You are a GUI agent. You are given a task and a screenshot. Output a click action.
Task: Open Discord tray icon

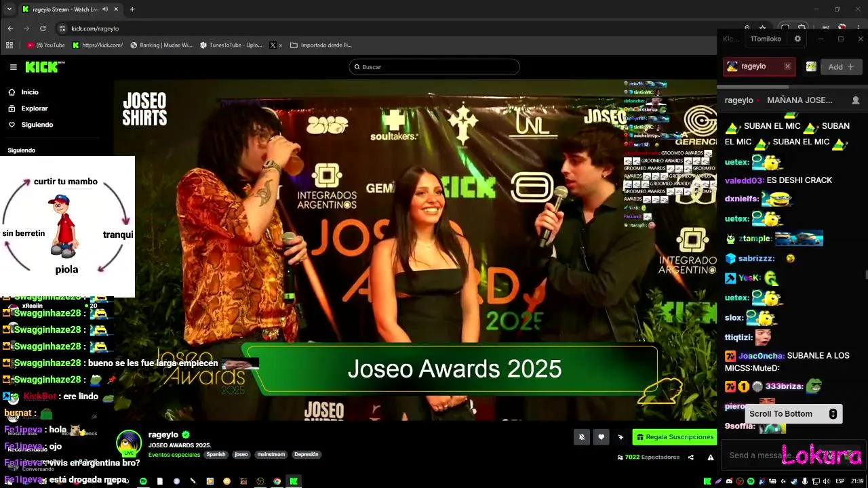pos(729,481)
